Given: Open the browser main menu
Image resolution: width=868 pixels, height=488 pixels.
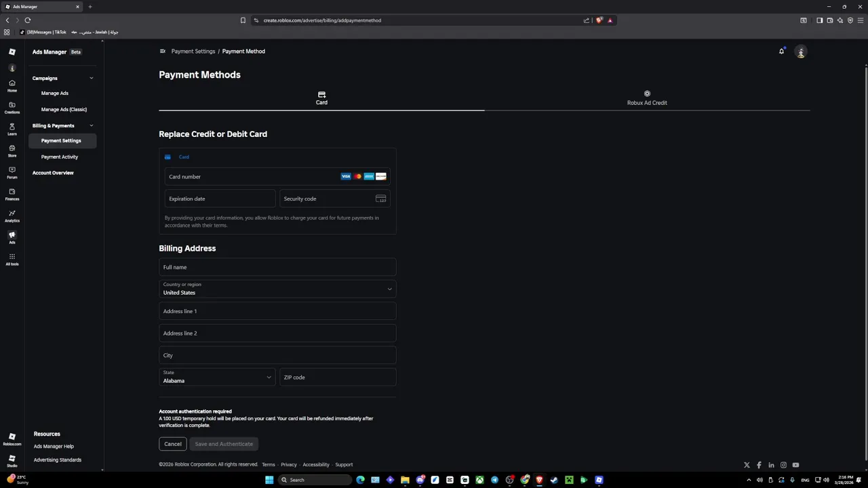Looking at the screenshot, I should [x=860, y=20].
